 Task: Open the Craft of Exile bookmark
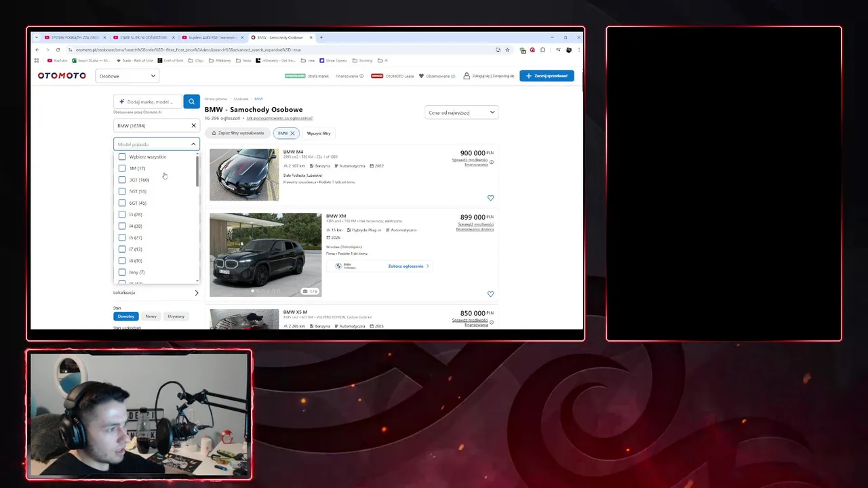click(170, 60)
